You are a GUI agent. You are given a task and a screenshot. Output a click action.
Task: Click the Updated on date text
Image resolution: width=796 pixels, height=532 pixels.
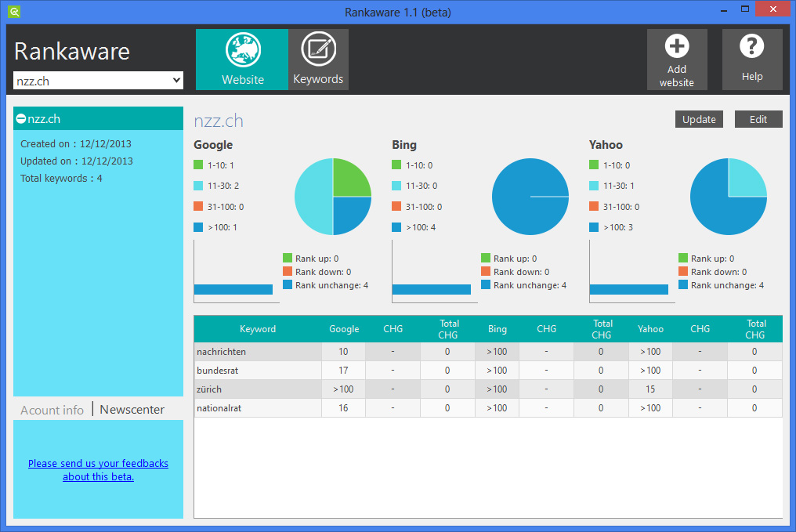pyautogui.click(x=77, y=161)
